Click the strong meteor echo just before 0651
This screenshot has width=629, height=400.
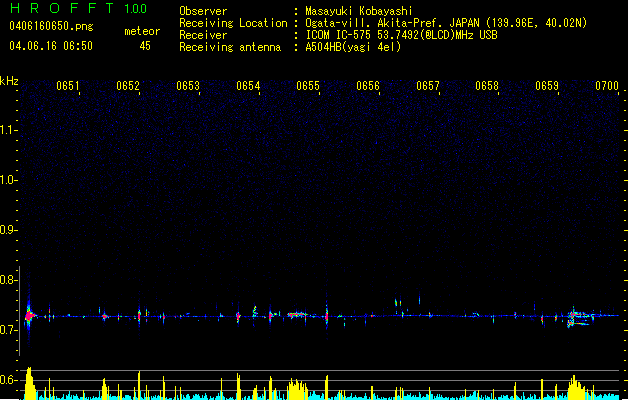[x=29, y=316]
